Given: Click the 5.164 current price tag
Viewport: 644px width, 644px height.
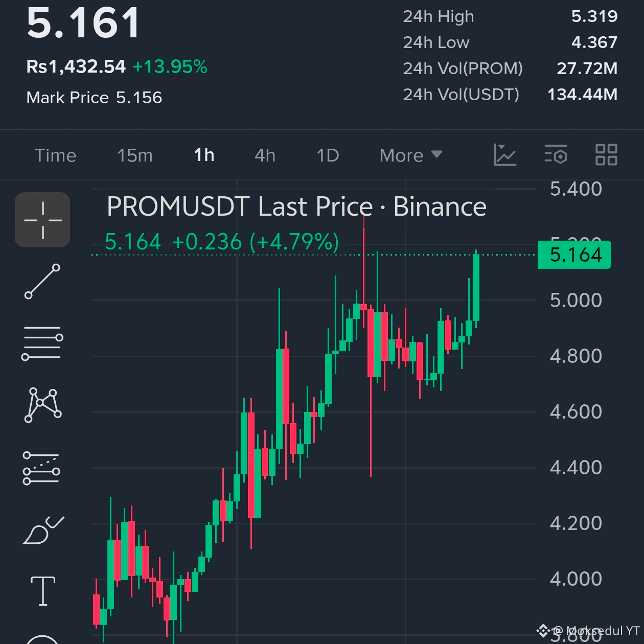Looking at the screenshot, I should (574, 255).
